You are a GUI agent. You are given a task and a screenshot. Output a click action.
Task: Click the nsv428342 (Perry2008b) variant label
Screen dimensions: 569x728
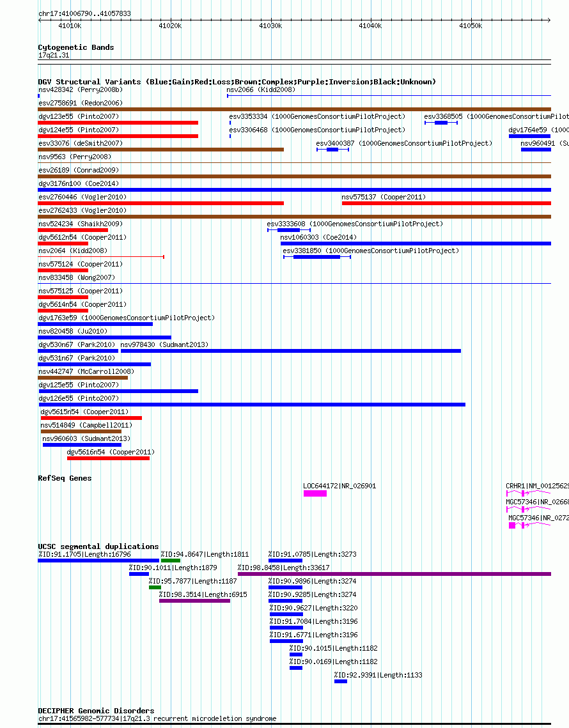pyautogui.click(x=81, y=89)
